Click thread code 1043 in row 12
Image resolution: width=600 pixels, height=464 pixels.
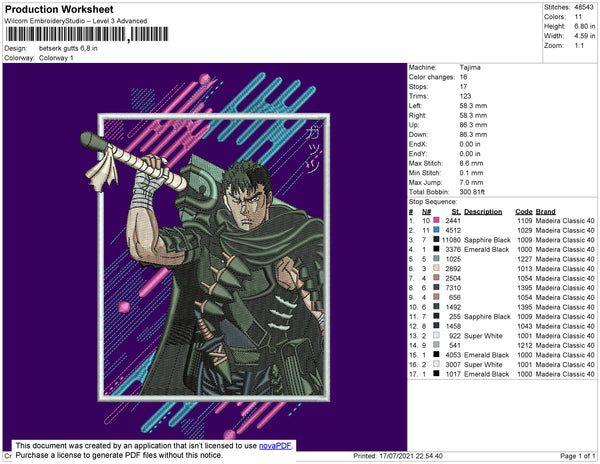[525, 326]
